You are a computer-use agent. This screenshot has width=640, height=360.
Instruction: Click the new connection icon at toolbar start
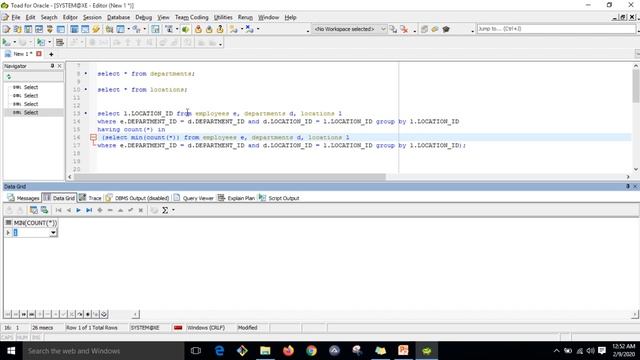6,29
